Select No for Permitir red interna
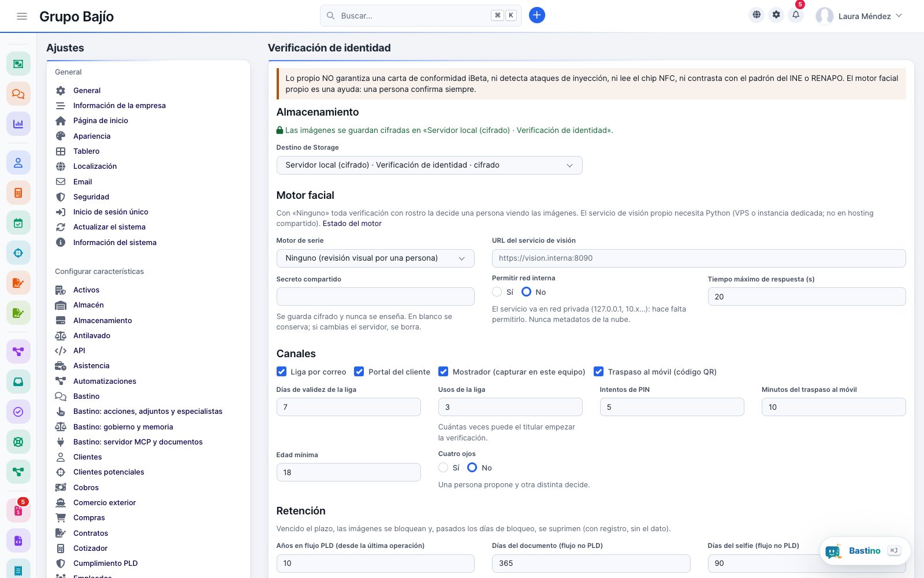The image size is (924, 578). tap(527, 292)
